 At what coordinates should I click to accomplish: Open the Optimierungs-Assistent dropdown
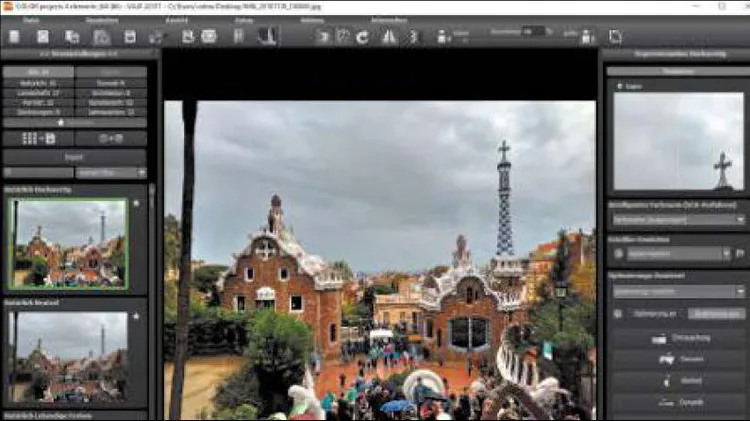[x=678, y=291]
